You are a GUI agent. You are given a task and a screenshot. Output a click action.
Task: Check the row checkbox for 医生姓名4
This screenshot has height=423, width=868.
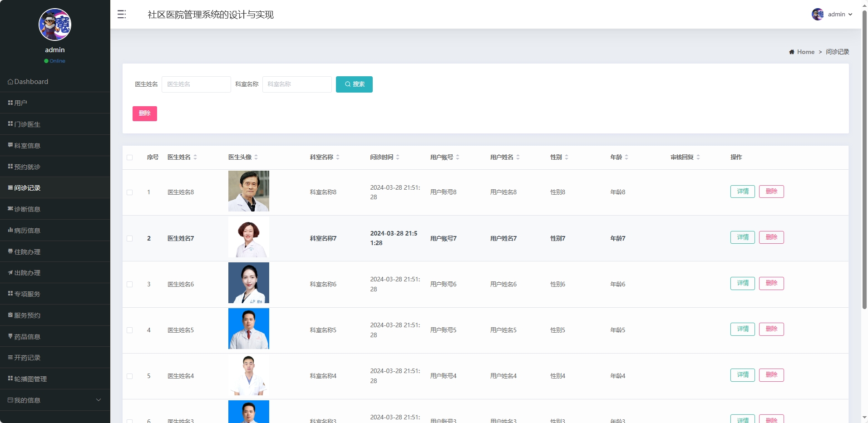click(130, 376)
